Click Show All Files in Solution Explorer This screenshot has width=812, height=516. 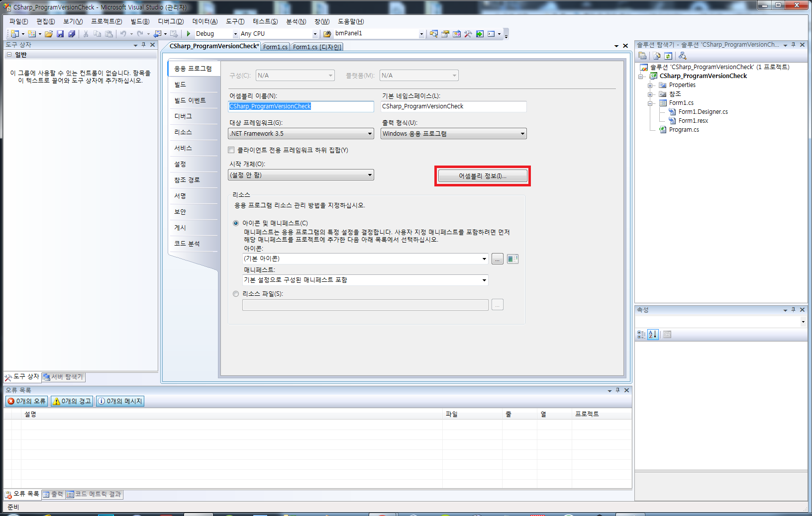(x=657, y=56)
